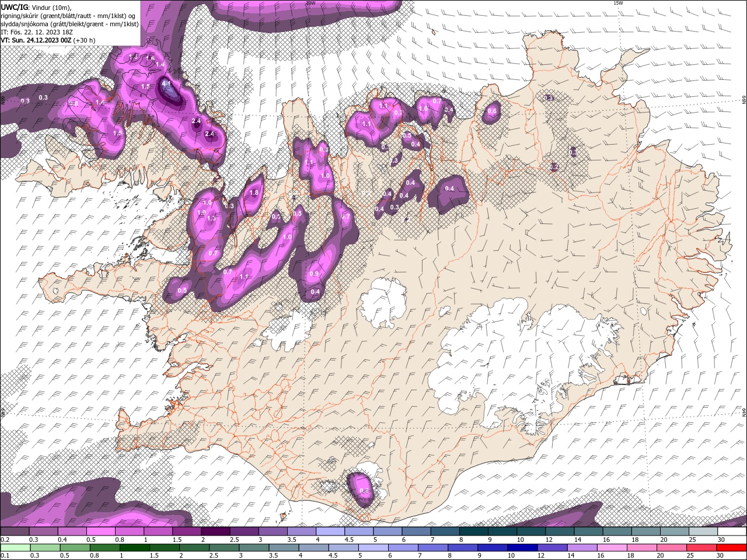Click the '1.6' precipitation value

click(150, 58)
